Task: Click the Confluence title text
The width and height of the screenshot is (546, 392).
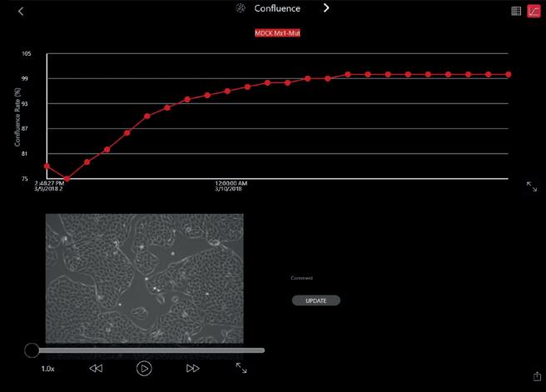Action: tap(277, 8)
